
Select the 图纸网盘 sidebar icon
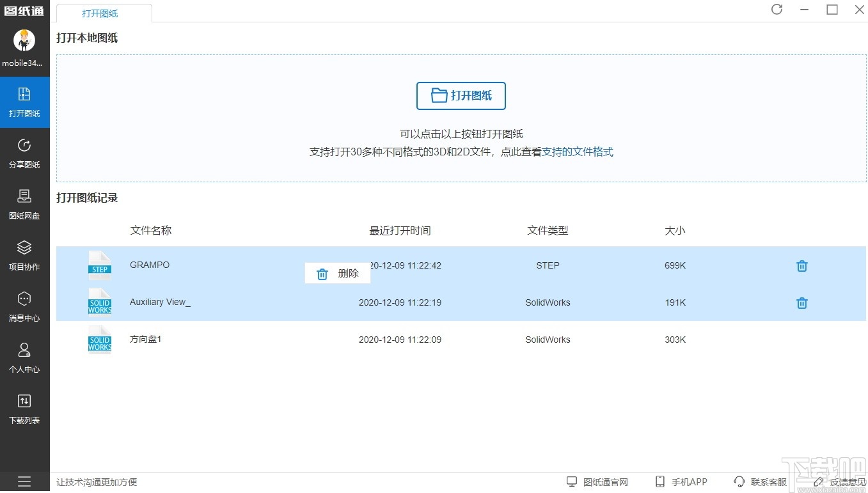pos(24,205)
